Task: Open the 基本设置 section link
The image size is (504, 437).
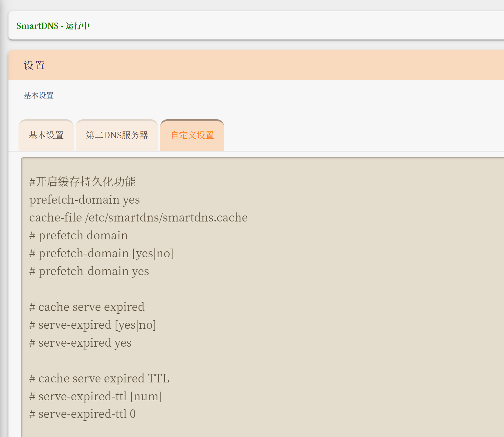Action: point(39,95)
